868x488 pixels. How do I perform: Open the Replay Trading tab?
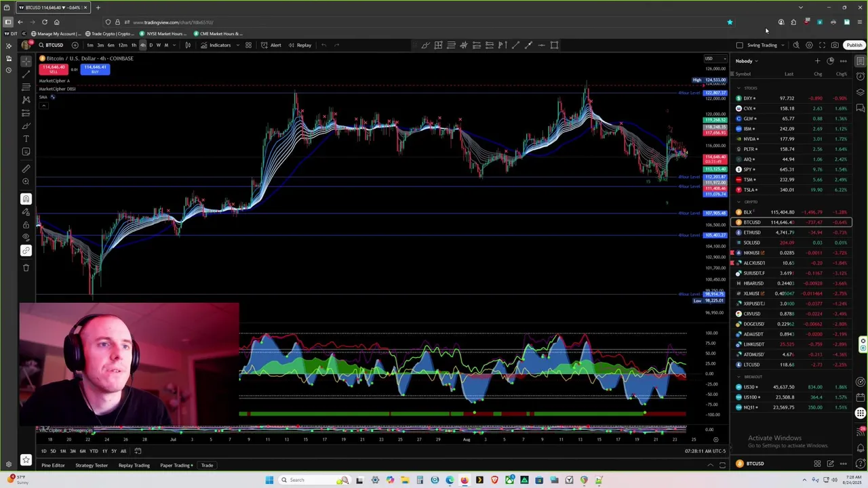click(x=134, y=466)
